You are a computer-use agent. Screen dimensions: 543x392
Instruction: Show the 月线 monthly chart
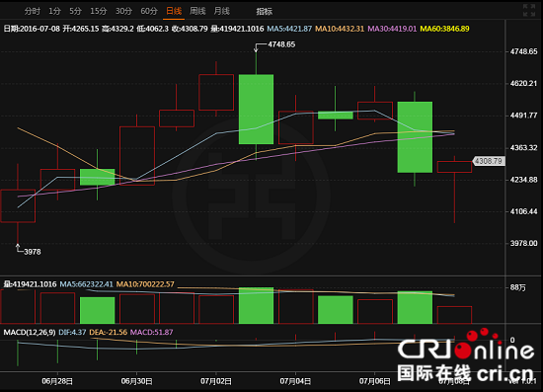click(x=221, y=11)
